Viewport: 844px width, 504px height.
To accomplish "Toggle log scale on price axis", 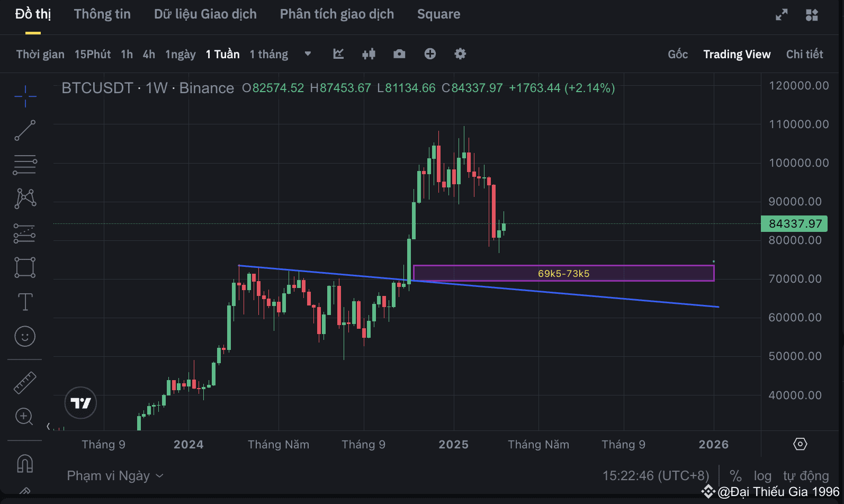I will (x=762, y=476).
